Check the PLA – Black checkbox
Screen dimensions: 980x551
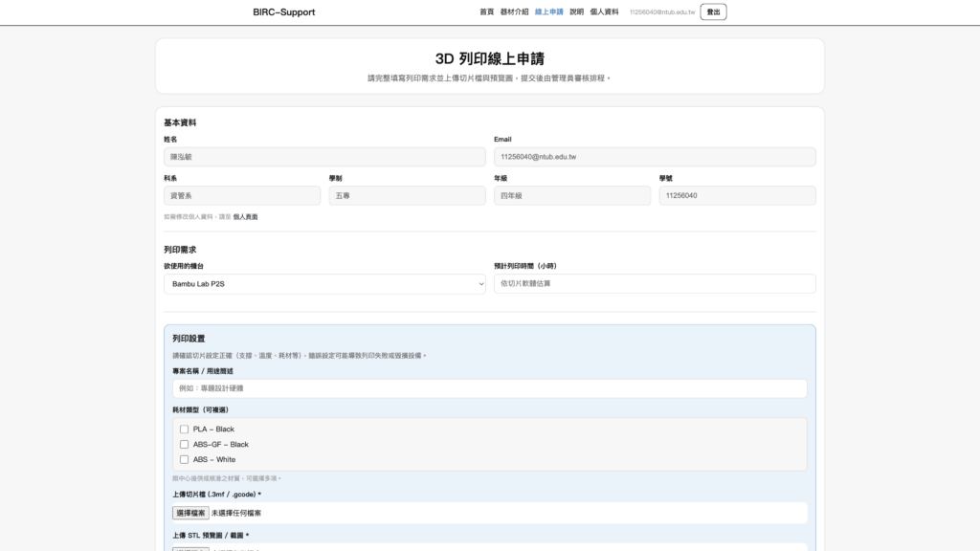[x=184, y=430]
